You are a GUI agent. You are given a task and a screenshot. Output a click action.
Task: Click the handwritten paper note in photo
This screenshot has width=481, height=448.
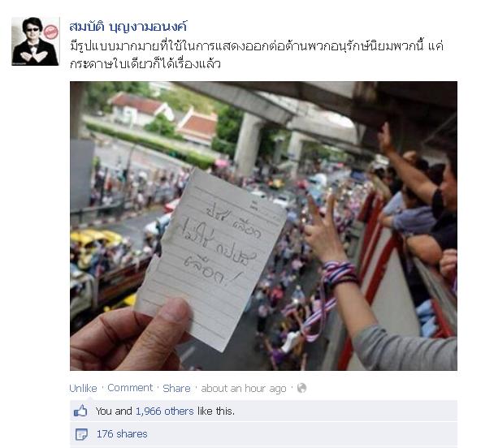click(x=212, y=261)
